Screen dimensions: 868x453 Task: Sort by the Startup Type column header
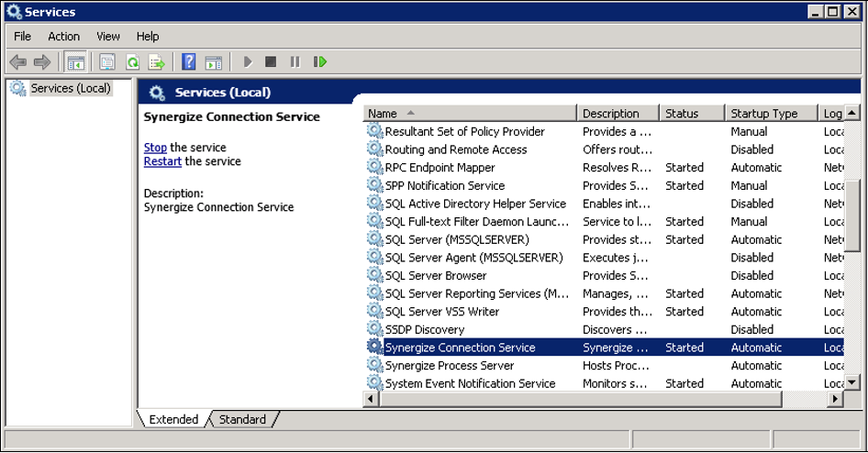[x=771, y=114]
